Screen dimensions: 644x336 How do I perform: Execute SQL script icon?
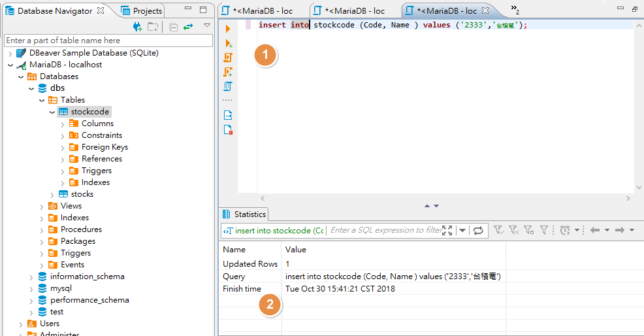(228, 58)
